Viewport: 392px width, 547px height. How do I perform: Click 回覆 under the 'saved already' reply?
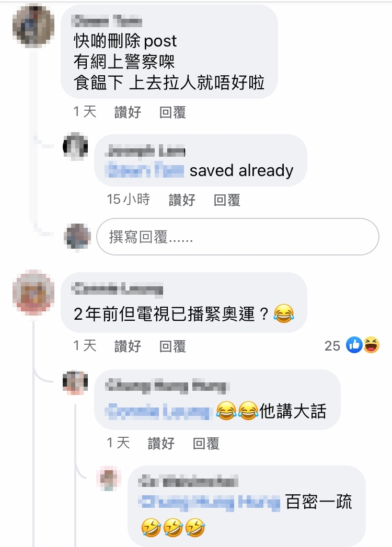[227, 200]
